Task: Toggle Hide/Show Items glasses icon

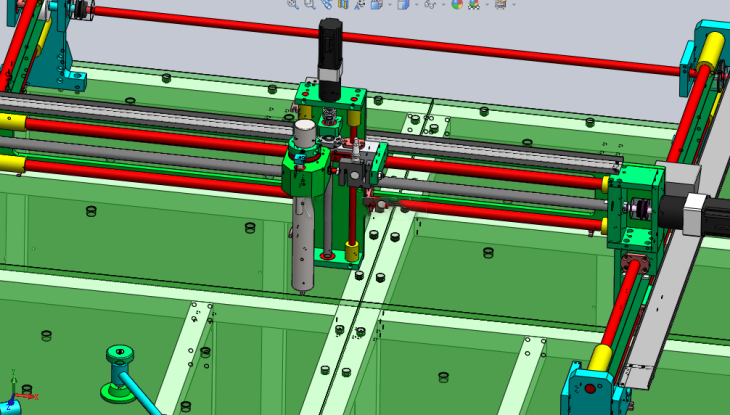Action: [430, 4]
